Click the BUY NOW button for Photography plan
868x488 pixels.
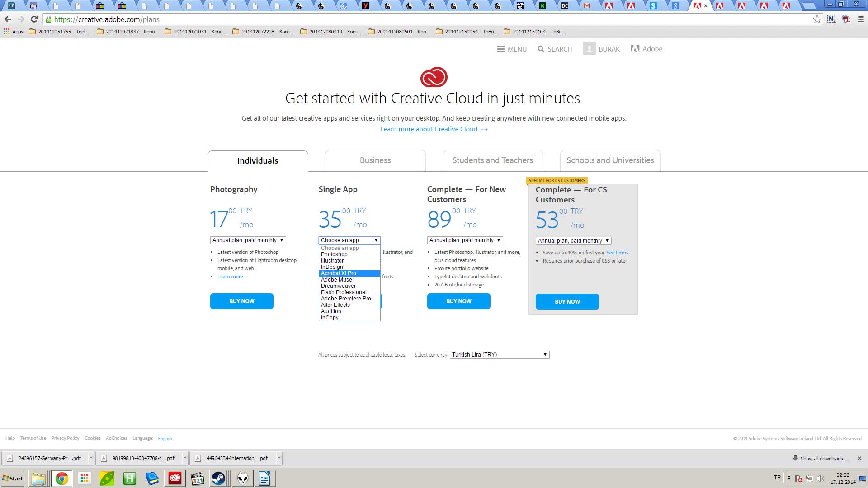coord(242,300)
